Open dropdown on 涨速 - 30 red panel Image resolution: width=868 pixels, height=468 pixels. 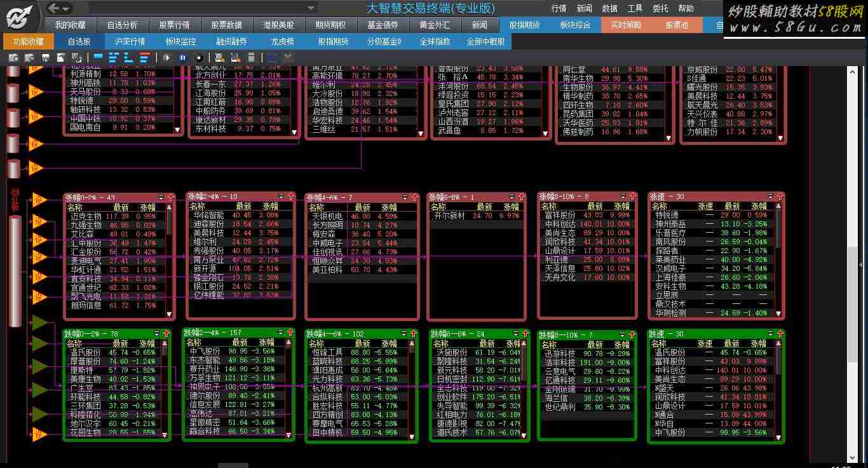click(771, 197)
